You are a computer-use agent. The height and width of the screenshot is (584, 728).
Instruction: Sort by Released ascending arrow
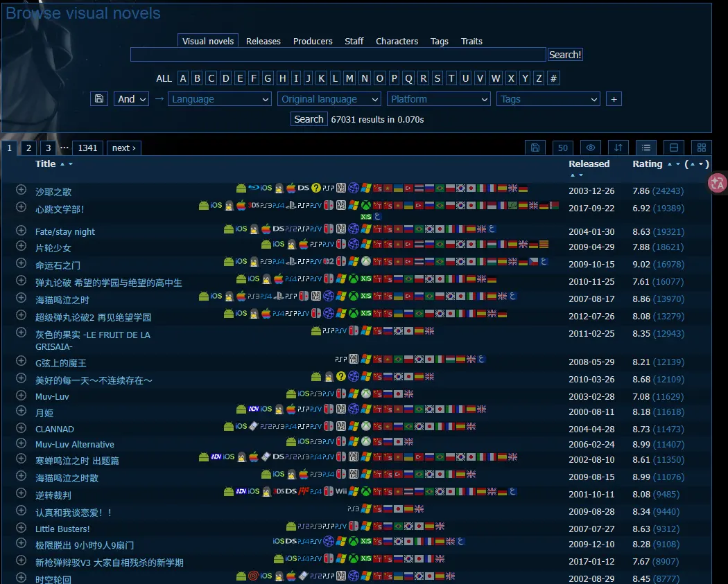573,175
